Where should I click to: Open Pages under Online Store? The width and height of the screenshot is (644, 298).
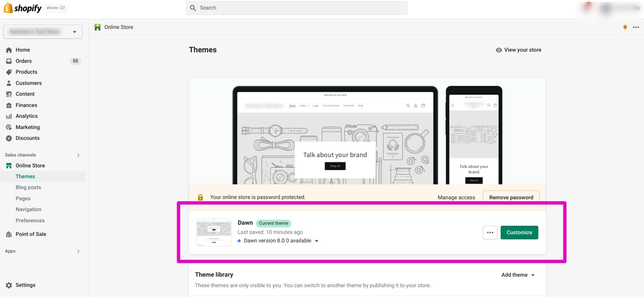coord(23,199)
